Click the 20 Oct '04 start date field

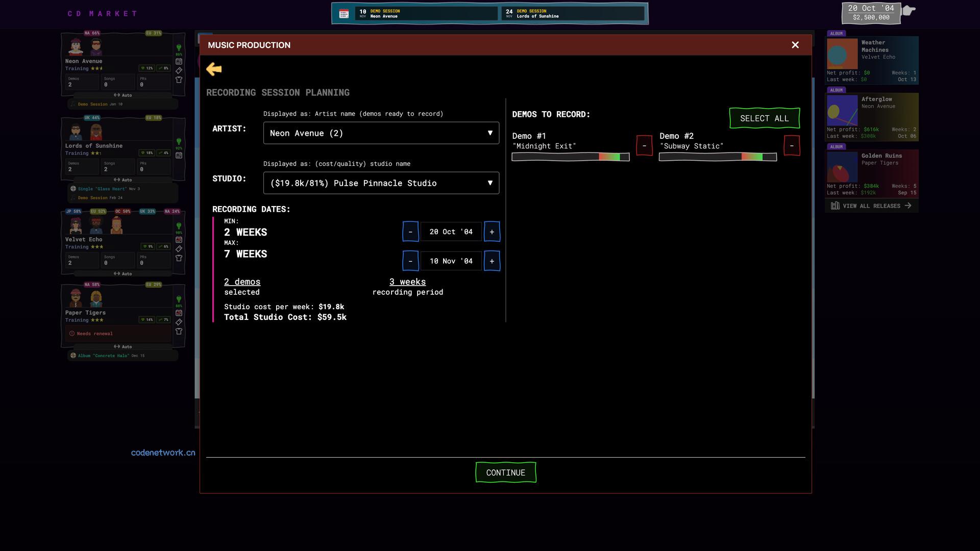[451, 232]
